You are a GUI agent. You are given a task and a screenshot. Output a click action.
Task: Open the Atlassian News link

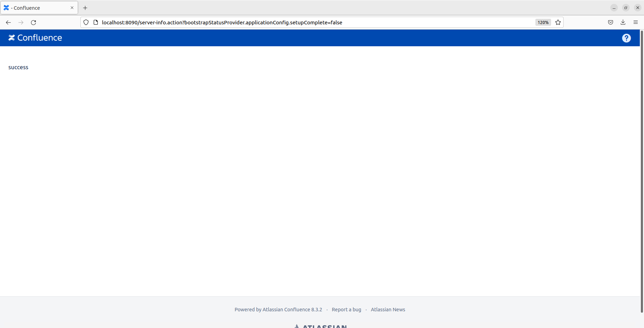388,309
